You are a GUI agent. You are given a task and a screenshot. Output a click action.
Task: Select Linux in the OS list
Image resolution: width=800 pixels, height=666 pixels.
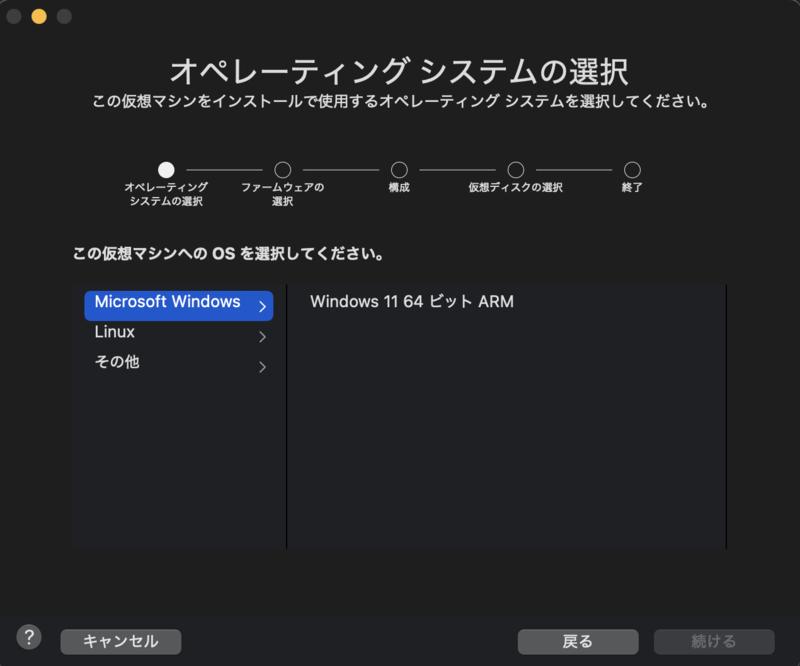179,335
